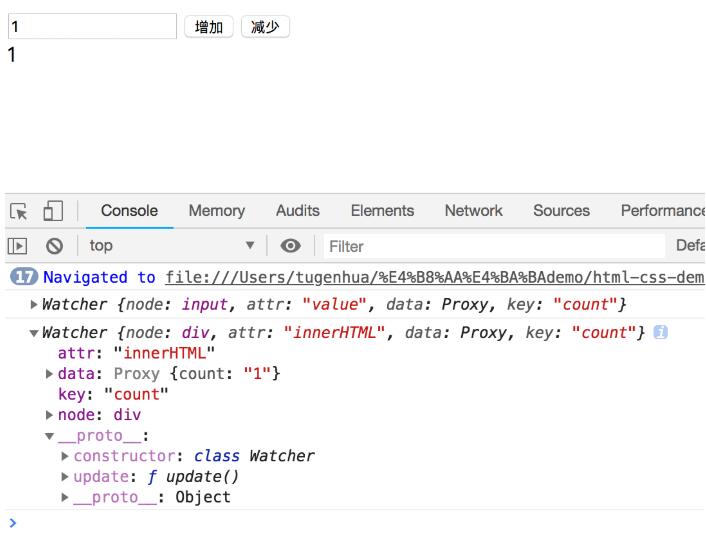This screenshot has width=706, height=537.
Task: Expand the node: div property
Action: pos(51,415)
